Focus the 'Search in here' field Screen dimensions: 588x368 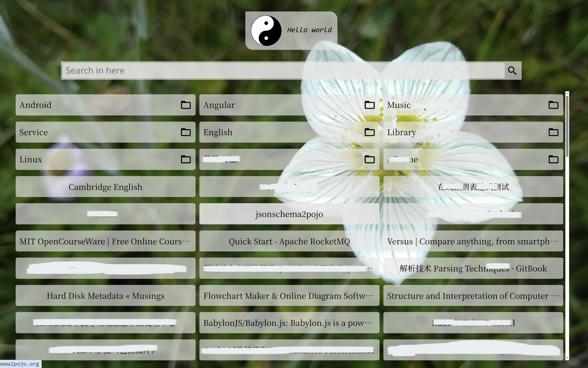283,70
